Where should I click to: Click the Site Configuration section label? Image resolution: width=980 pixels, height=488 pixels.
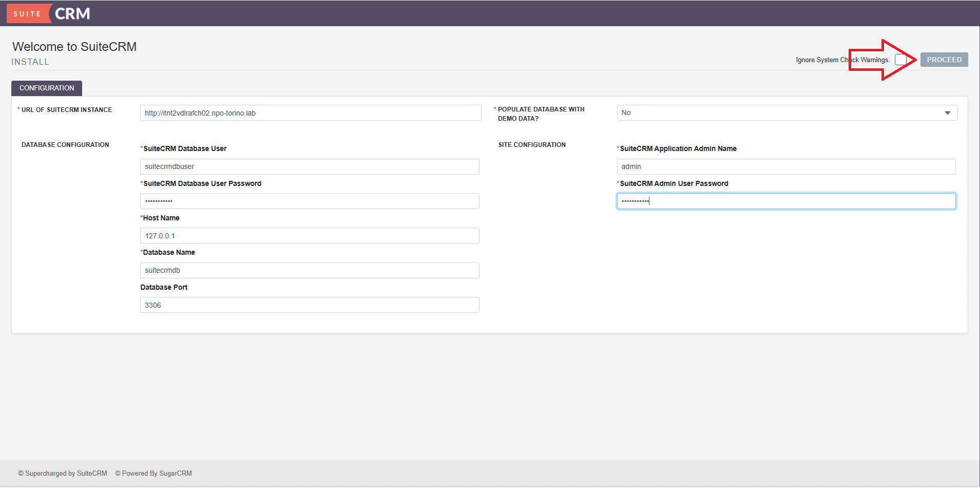532,145
